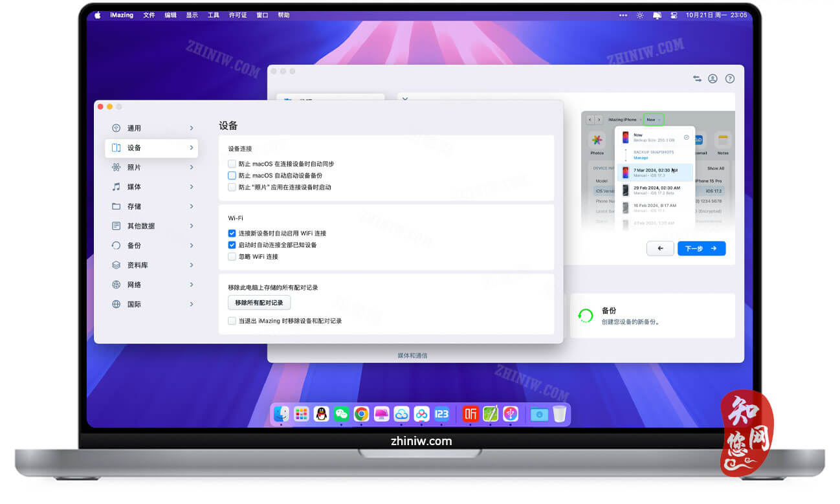Click the 备份 sidebar row chevron
This screenshot has height=504, width=840.
[x=192, y=245]
